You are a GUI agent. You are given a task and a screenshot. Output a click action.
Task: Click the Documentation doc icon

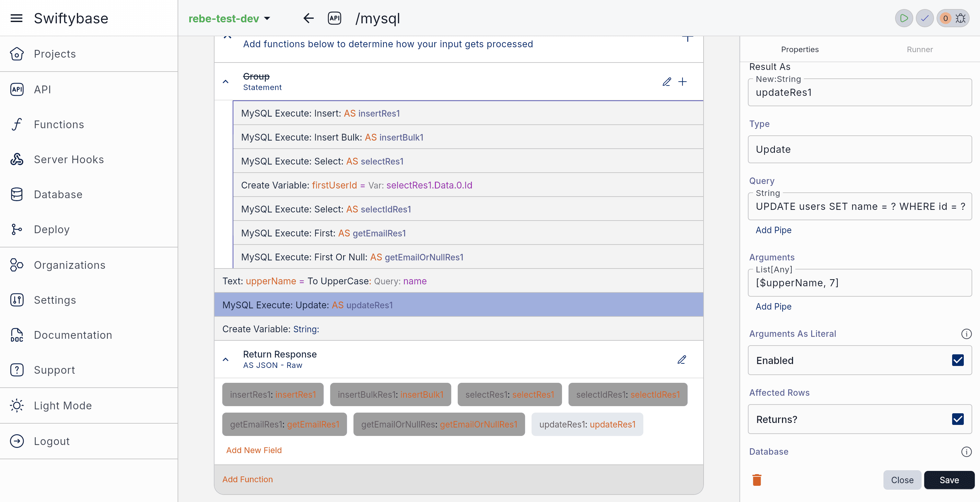(17, 335)
